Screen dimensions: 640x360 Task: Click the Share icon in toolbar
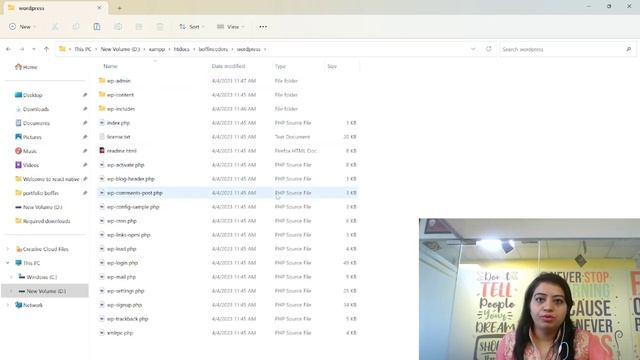tap(139, 27)
